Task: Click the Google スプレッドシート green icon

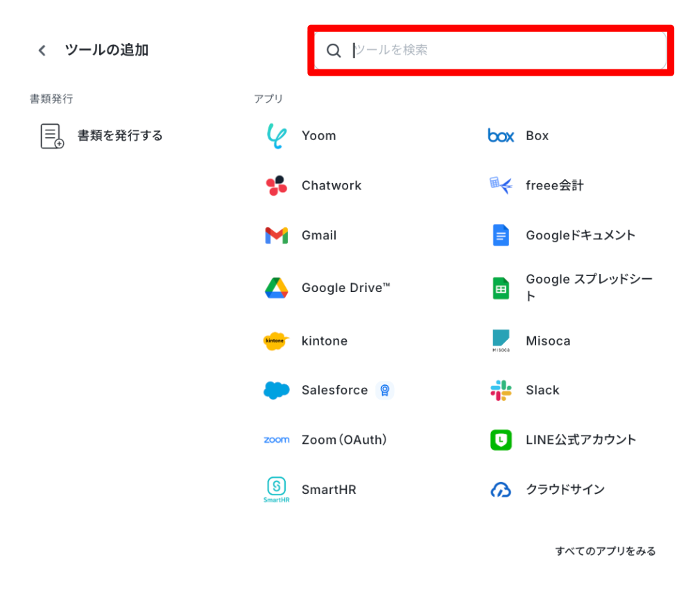Action: point(501,288)
